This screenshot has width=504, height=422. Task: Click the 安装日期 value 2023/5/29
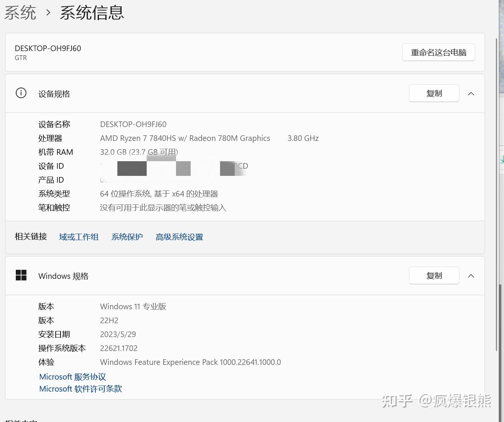(x=118, y=334)
